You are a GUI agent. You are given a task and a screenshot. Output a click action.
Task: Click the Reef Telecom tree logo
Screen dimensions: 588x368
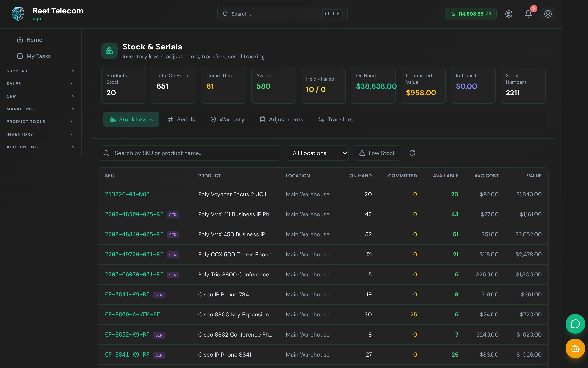click(18, 14)
